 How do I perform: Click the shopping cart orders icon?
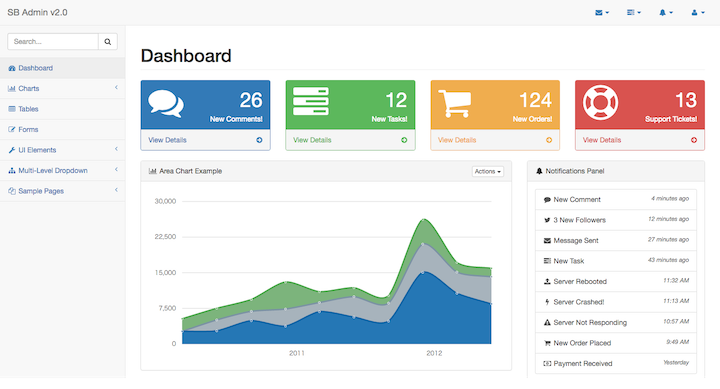[455, 103]
